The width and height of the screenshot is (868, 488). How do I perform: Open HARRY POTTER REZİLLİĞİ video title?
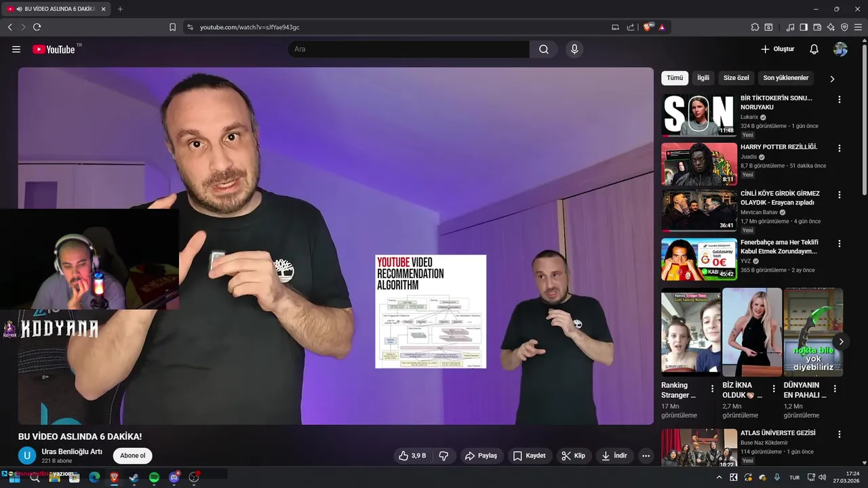tap(778, 147)
